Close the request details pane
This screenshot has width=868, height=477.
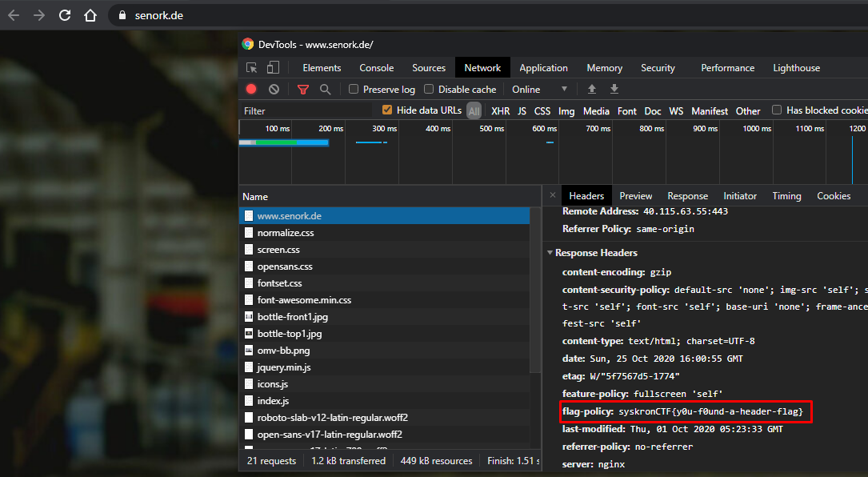pyautogui.click(x=553, y=195)
